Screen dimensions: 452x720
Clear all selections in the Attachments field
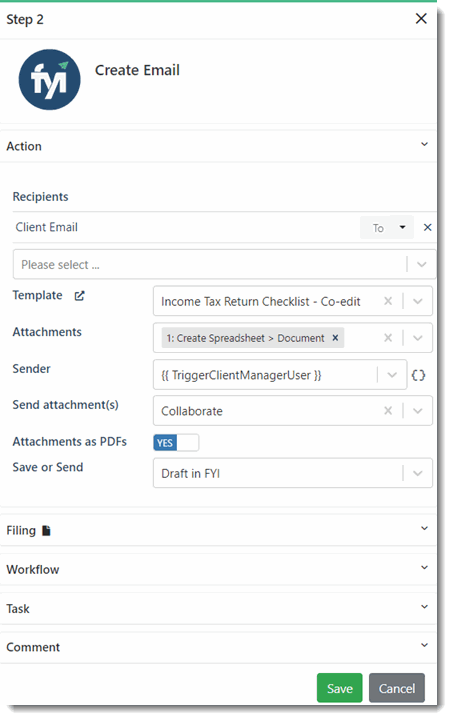[388, 338]
